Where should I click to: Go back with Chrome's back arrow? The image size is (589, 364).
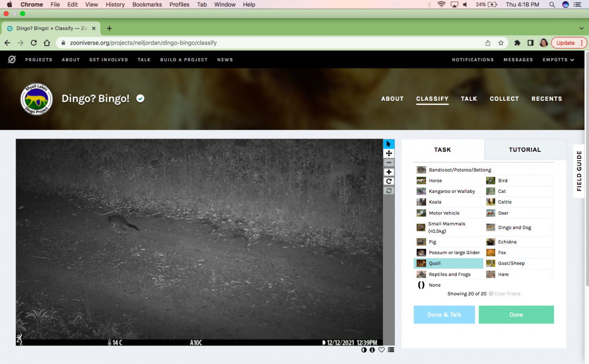(7, 43)
